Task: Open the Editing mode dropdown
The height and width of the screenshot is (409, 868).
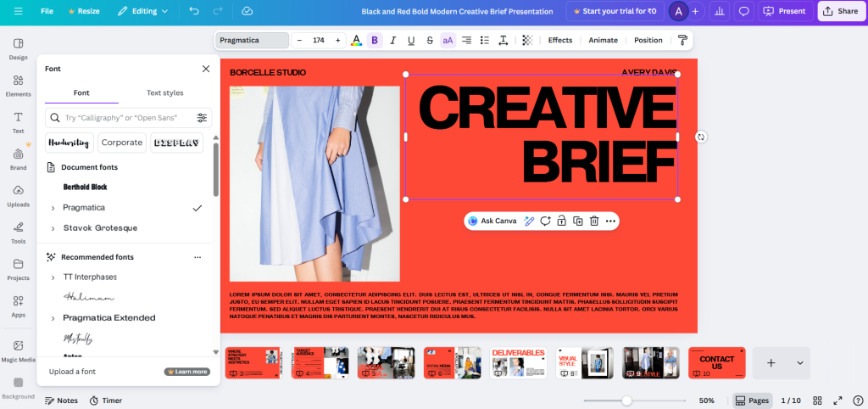Action: 142,11
